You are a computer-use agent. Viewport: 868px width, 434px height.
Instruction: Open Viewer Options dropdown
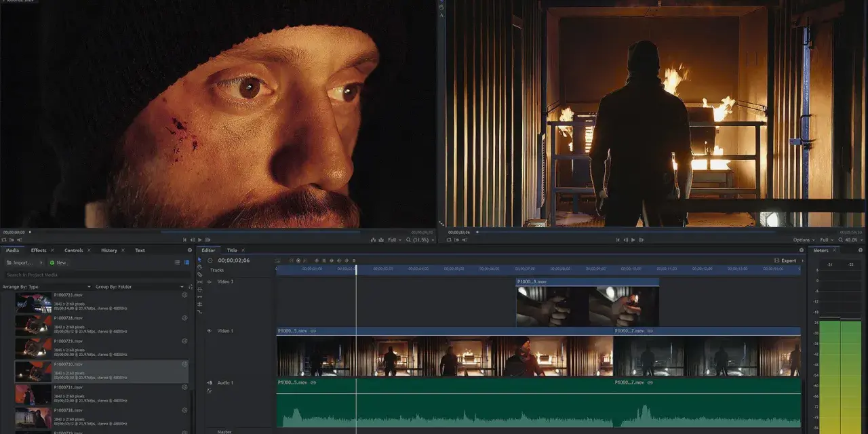point(804,240)
